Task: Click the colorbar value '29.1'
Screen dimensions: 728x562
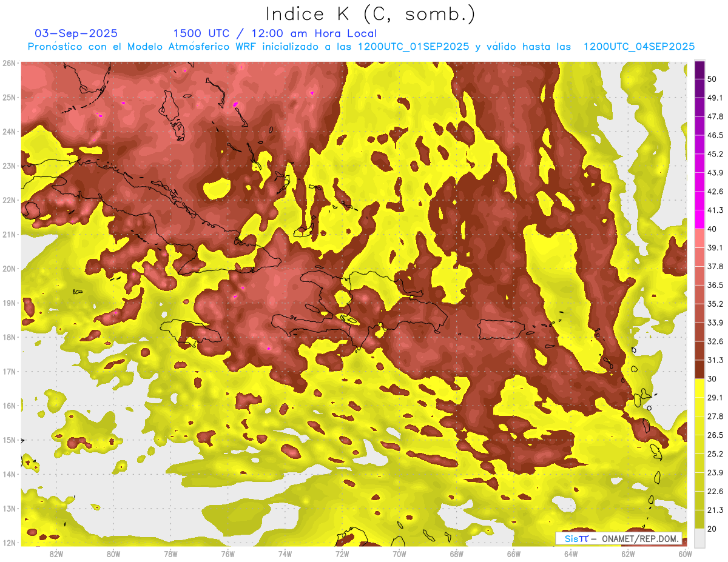Action: click(x=715, y=398)
